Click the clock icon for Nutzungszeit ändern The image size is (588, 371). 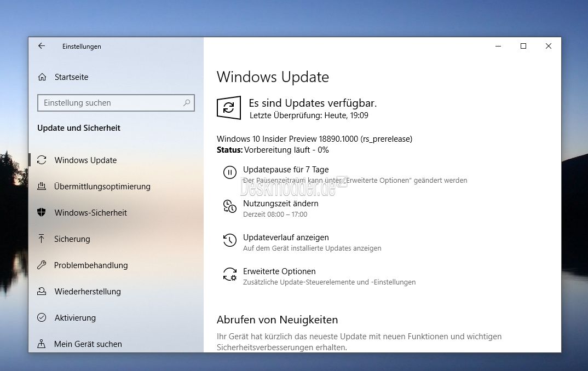(230, 206)
